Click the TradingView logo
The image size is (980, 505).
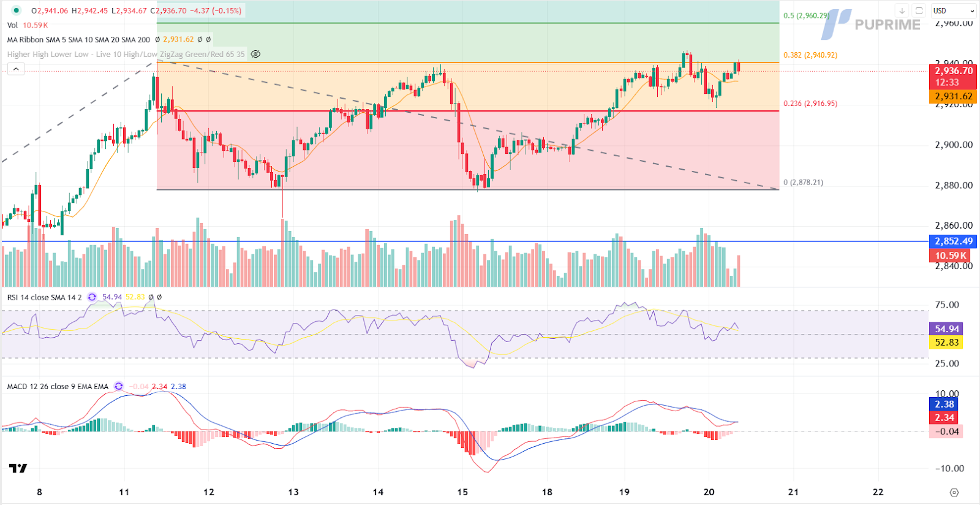[x=18, y=468]
